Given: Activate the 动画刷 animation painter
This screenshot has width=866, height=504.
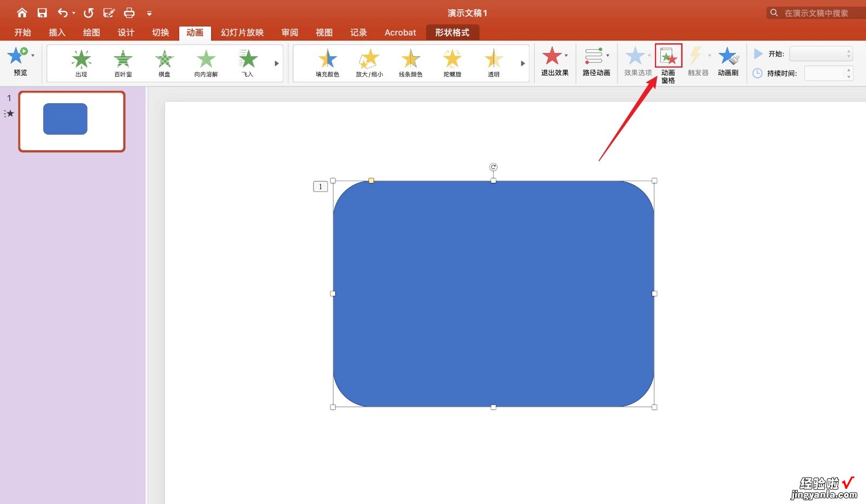Looking at the screenshot, I should point(728,61).
